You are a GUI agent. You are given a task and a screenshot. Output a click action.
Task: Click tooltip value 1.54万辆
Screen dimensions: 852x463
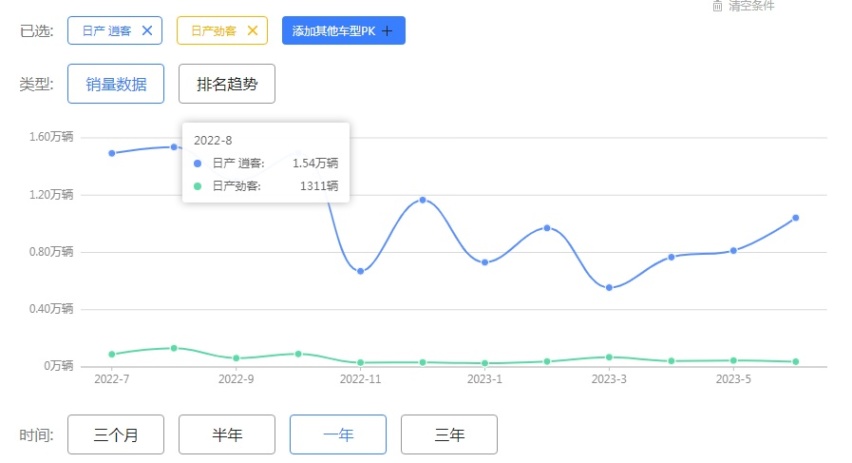315,163
